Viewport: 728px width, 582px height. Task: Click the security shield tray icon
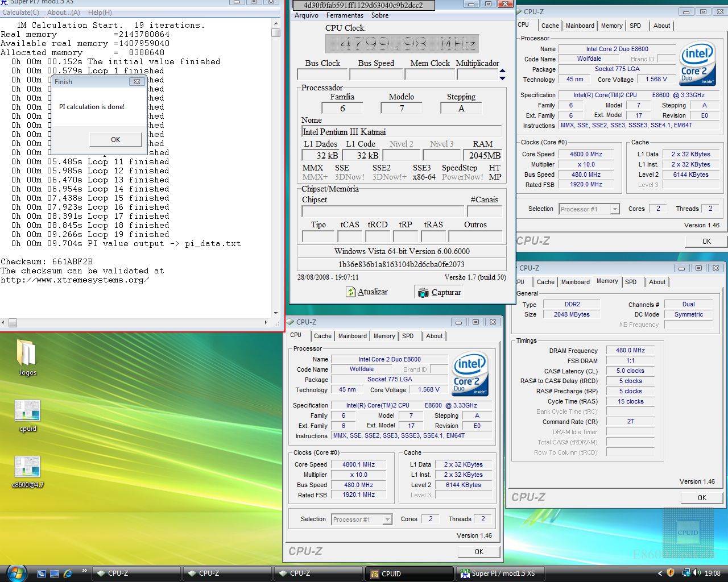pyautogui.click(x=671, y=573)
